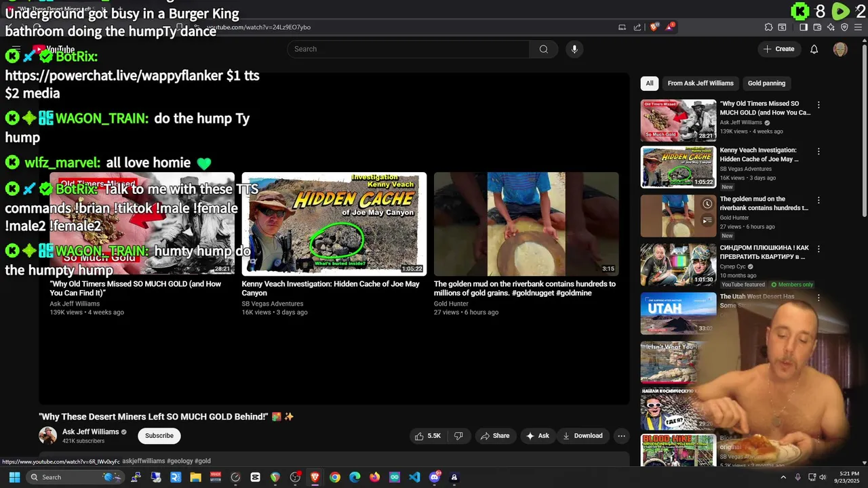The height and width of the screenshot is (488, 868).
Task: Click the YouTube search magnifier button
Action: coord(543,49)
